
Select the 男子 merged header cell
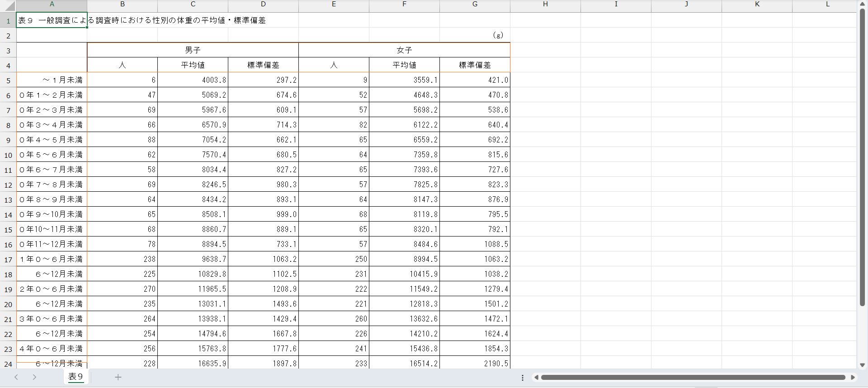[193, 50]
